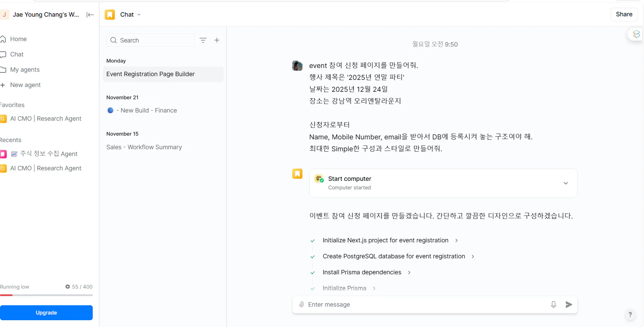This screenshot has width=644, height=327.
Task: Click the Share button
Action: click(x=624, y=14)
